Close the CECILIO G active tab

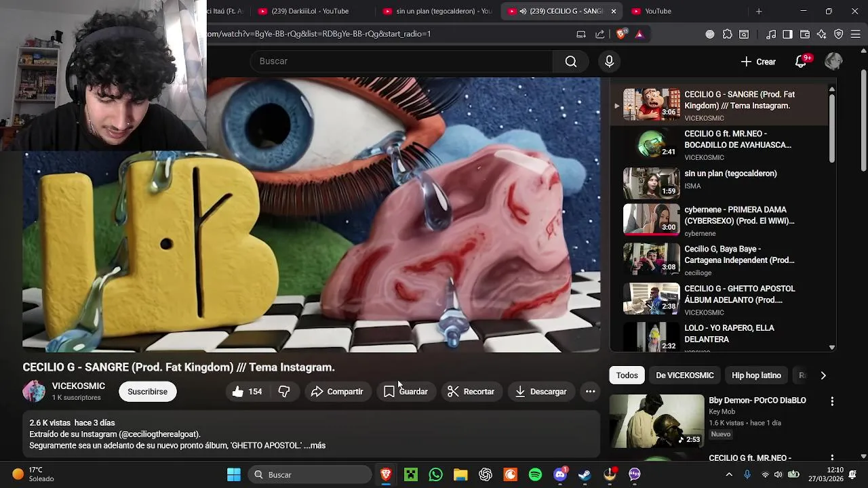[614, 11]
